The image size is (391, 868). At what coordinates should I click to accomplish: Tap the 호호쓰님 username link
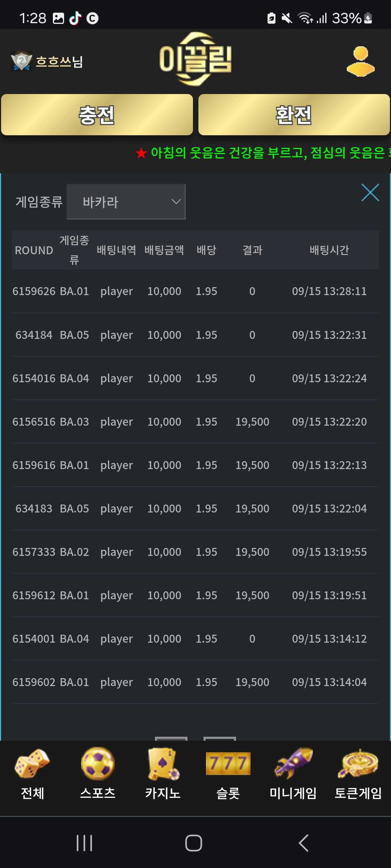(x=59, y=62)
